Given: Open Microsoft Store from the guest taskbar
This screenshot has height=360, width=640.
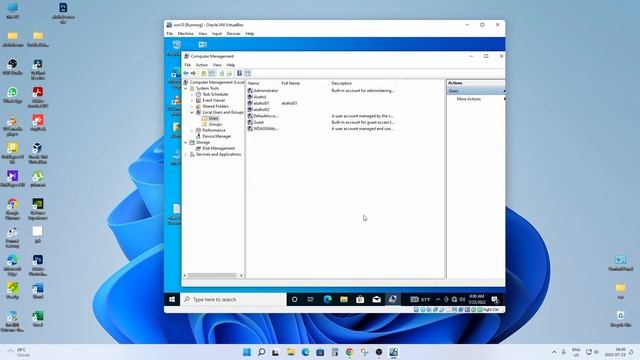Looking at the screenshot, I should (x=360, y=300).
